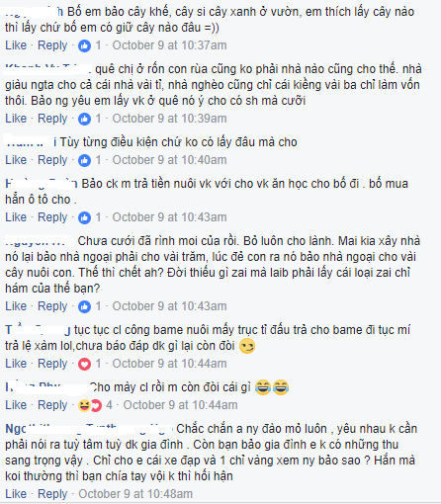Like the comment posted at 10:37am

16,45
